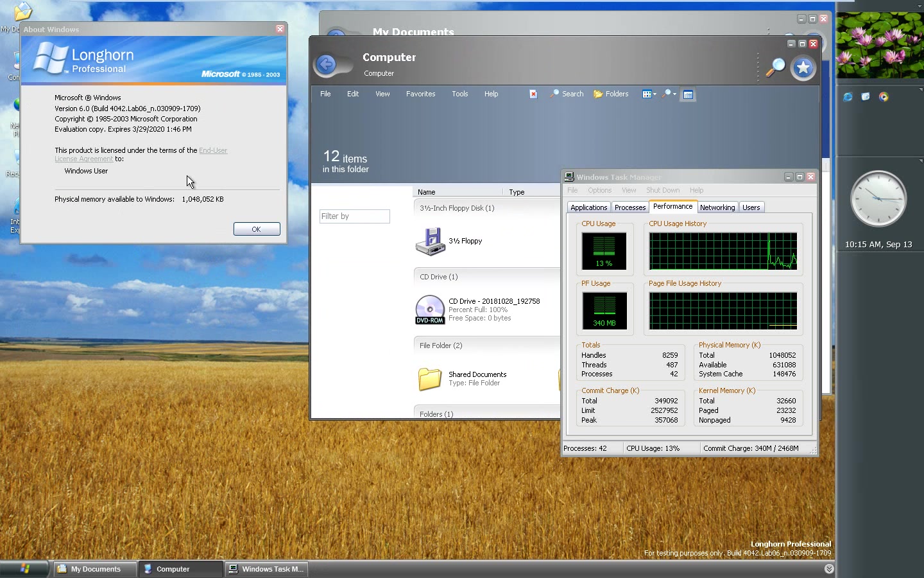This screenshot has width=924, height=578.
Task: Click the water lilies slideshow picture in sidebar
Action: coord(880,45)
